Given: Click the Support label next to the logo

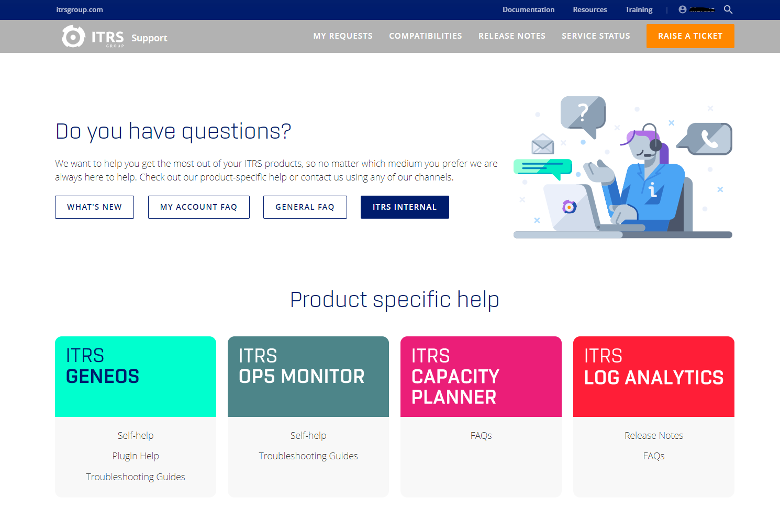Looking at the screenshot, I should click(x=149, y=38).
